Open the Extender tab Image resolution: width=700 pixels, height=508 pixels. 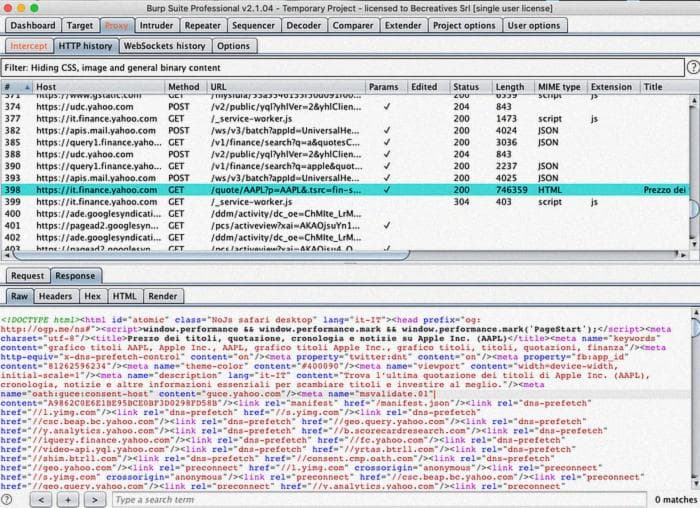(403, 25)
